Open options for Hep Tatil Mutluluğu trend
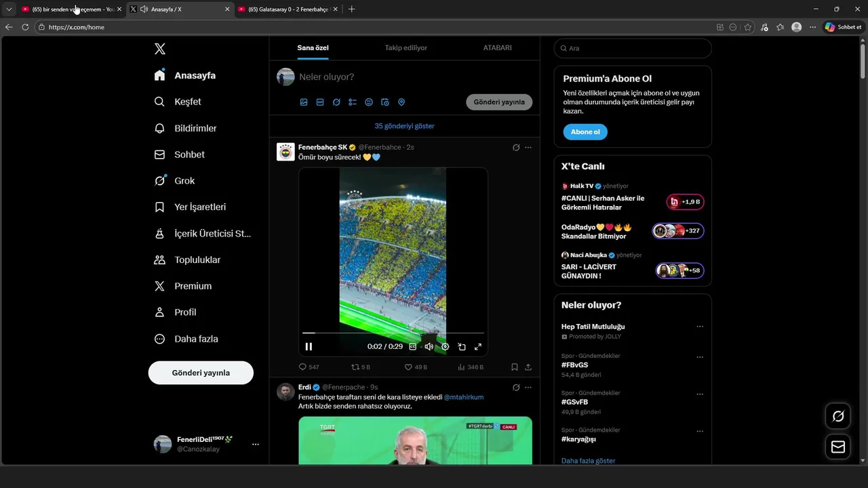Viewport: 868px width, 488px height. [700, 327]
